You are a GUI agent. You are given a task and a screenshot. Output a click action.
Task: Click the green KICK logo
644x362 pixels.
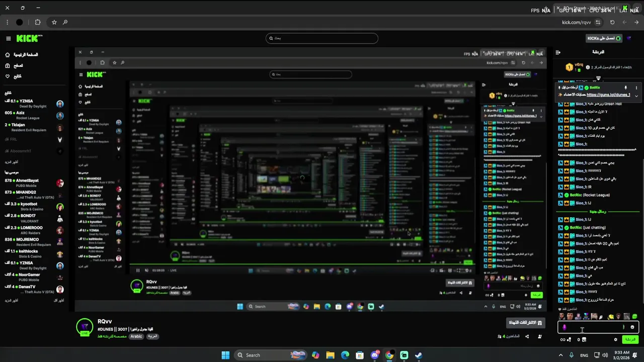(x=29, y=38)
